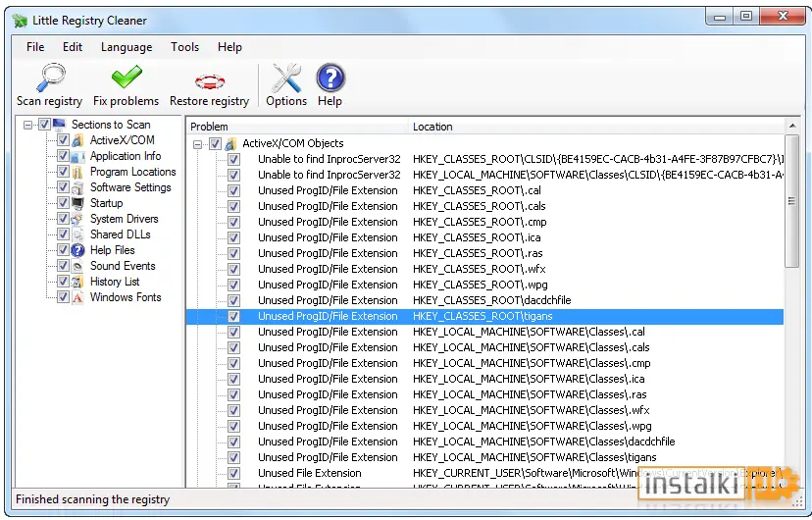The image size is (812, 520).
Task: Select HKEY_LOCAL_MACHINE\SOFTWARE\Classes\.ica row
Action: 484,379
